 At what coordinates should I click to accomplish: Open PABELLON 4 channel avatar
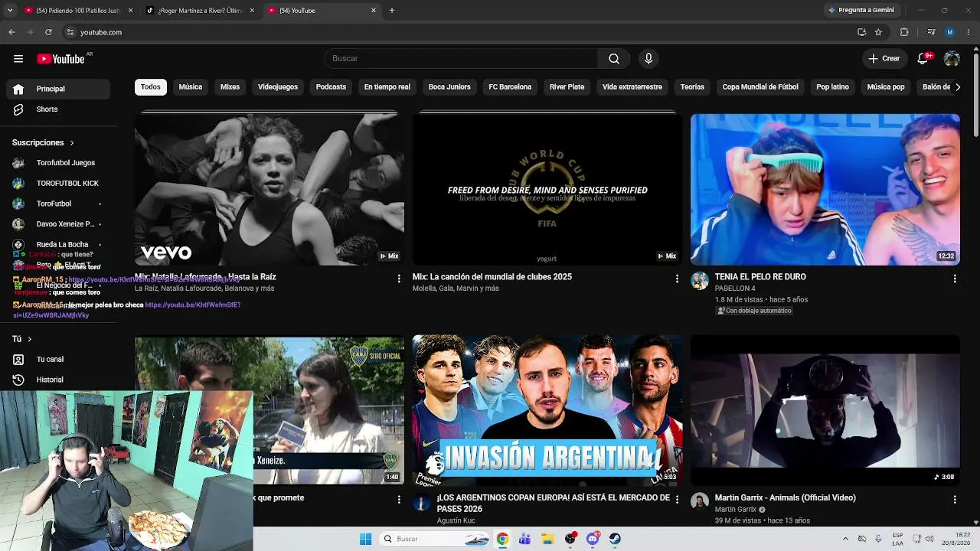click(x=700, y=280)
